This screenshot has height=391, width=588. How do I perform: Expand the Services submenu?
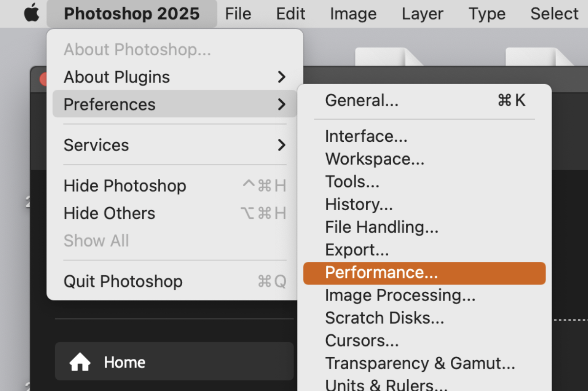click(x=281, y=145)
